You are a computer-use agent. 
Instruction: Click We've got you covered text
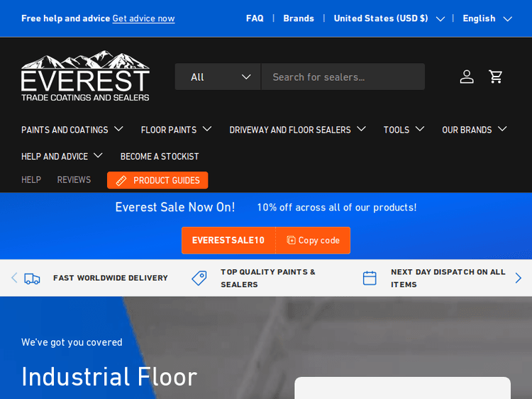tap(72, 342)
